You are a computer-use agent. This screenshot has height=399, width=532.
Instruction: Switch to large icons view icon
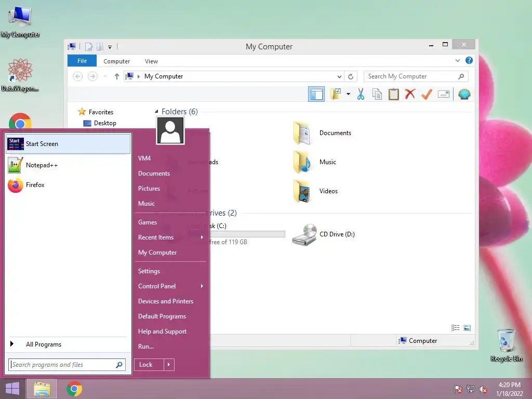(467, 327)
